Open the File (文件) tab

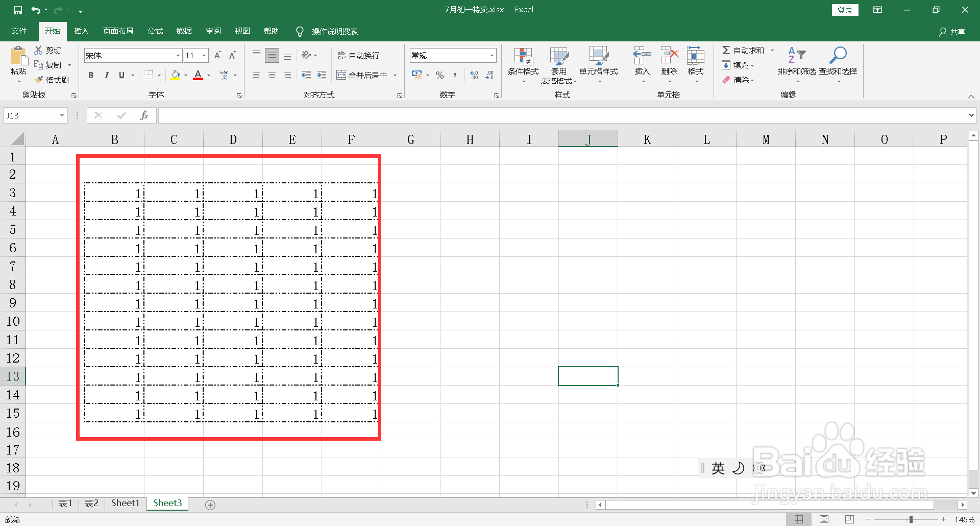click(x=19, y=31)
